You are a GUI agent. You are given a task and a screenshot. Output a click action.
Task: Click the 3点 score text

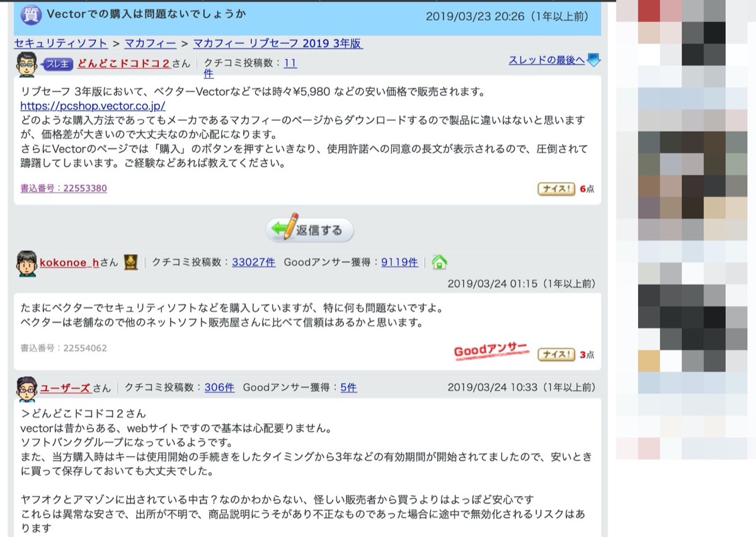click(x=587, y=355)
